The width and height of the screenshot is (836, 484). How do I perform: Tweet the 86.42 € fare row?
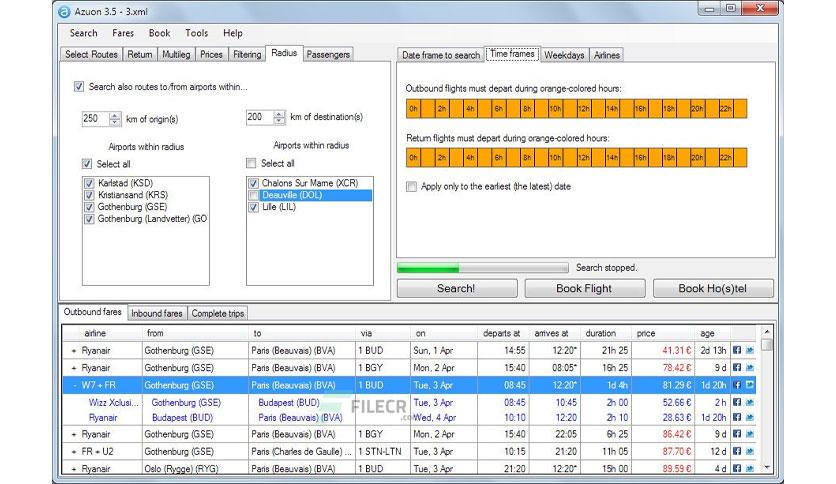click(x=750, y=434)
